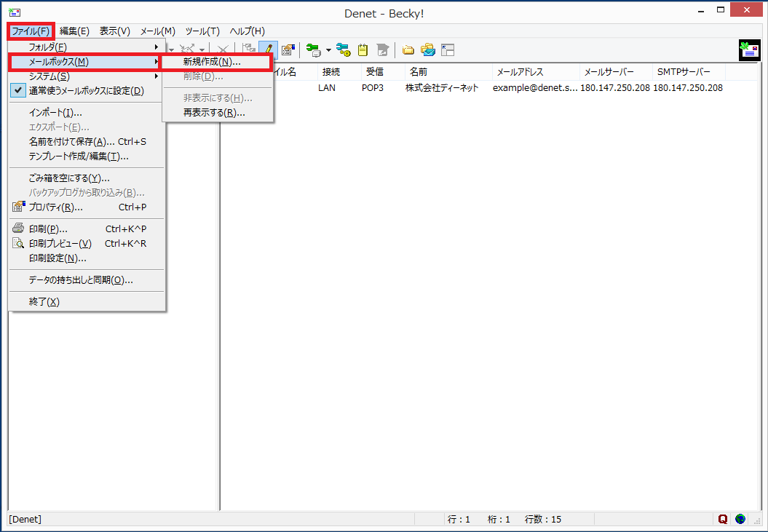Click the grayed-out X delete toolbar icon

(223, 49)
